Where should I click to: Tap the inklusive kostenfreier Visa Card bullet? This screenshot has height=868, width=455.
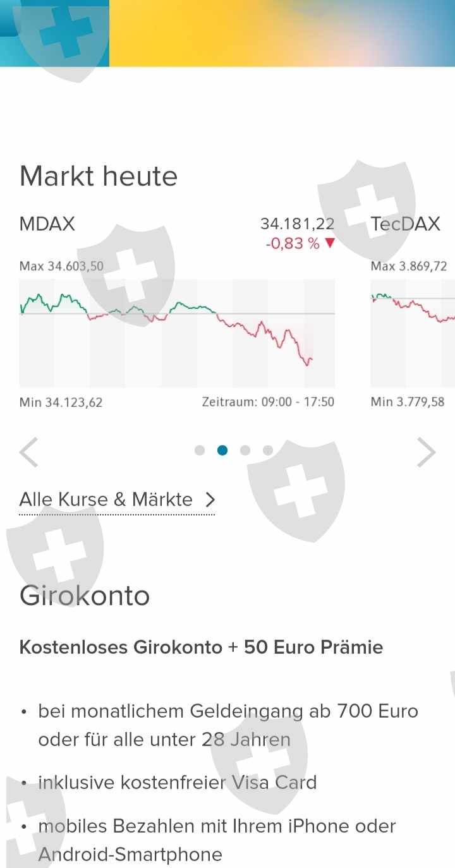pyautogui.click(x=177, y=783)
